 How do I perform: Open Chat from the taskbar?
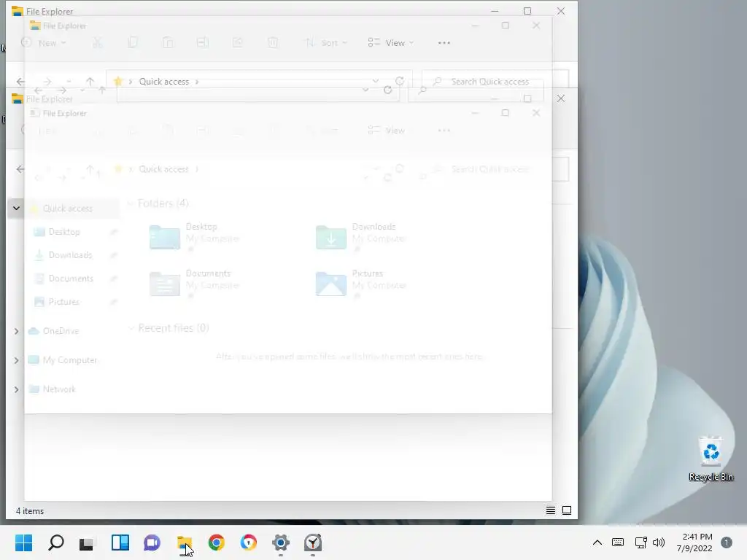tap(152, 542)
